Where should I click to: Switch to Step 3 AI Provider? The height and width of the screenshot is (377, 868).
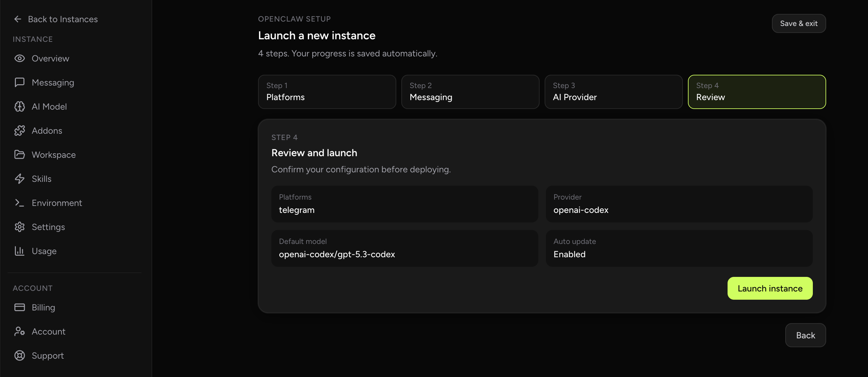pyautogui.click(x=613, y=92)
